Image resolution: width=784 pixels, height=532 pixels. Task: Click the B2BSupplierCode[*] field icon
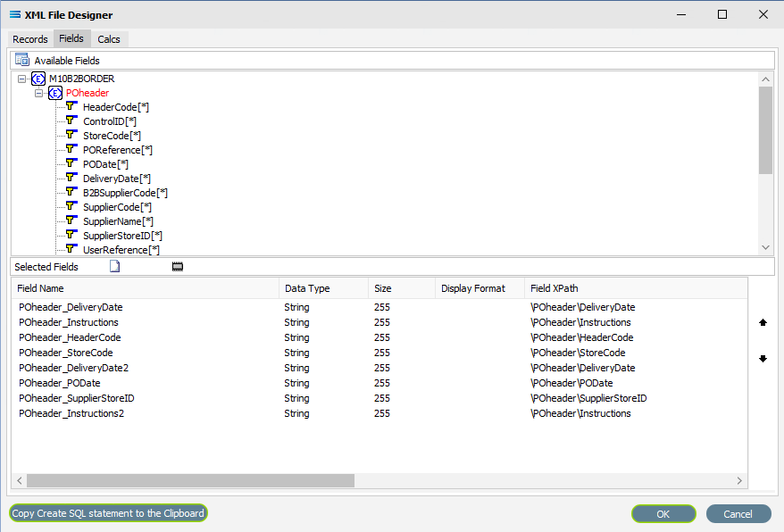[x=71, y=192]
